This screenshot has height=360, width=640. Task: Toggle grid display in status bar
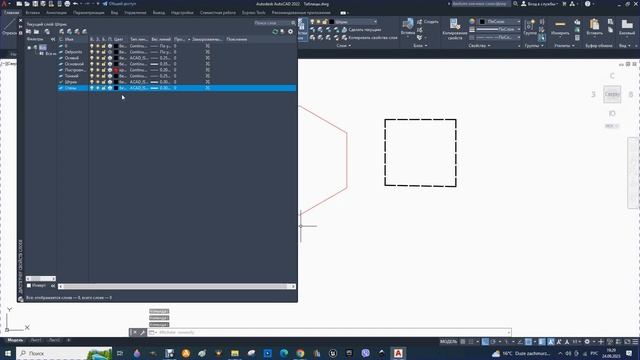click(x=463, y=342)
